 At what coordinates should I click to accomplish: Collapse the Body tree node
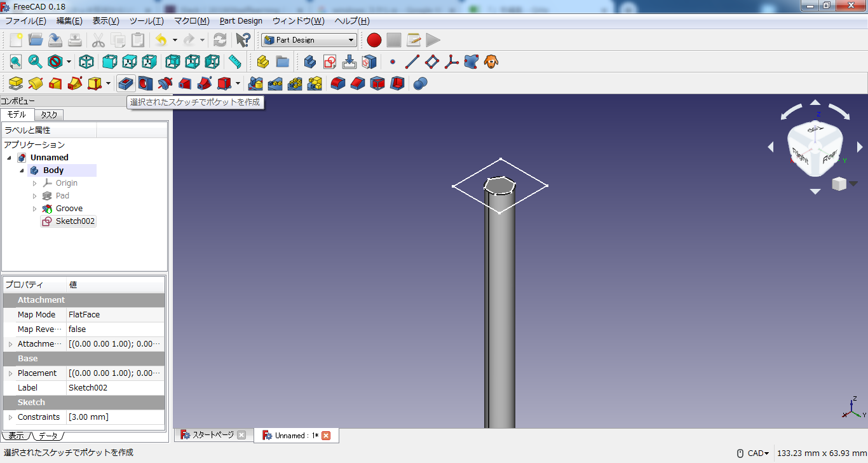click(x=22, y=170)
